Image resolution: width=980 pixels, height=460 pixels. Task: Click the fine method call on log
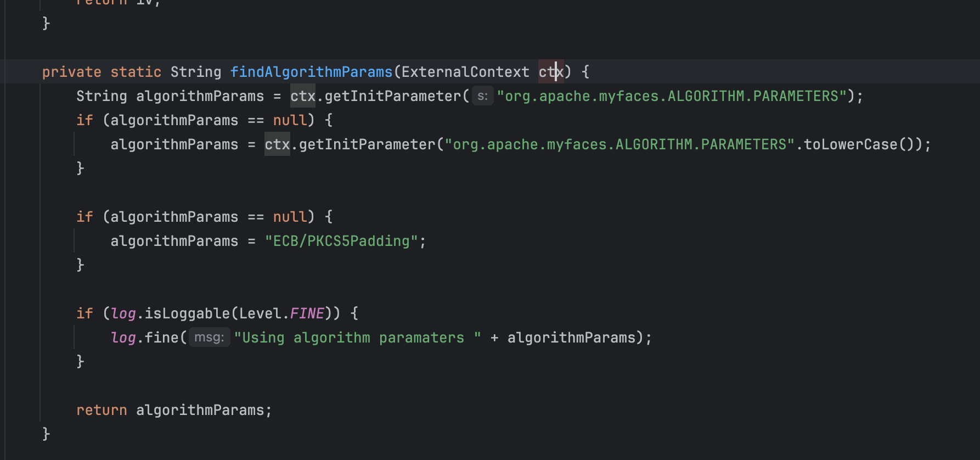point(162,338)
